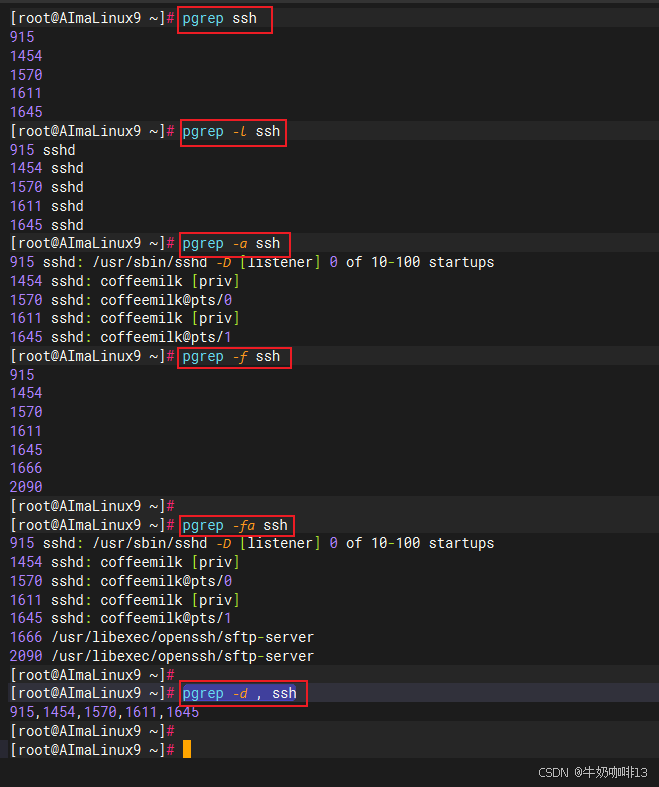659x787 pixels.
Task: Select PID 1454 in the plain pgrep ssh output
Action: coord(26,56)
